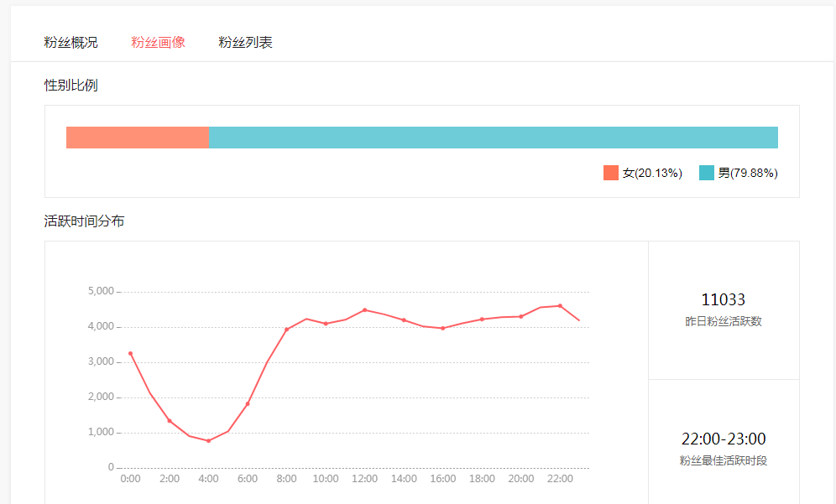Select the 粉丝画像 tab
Screen dimensions: 836x504
158,42
